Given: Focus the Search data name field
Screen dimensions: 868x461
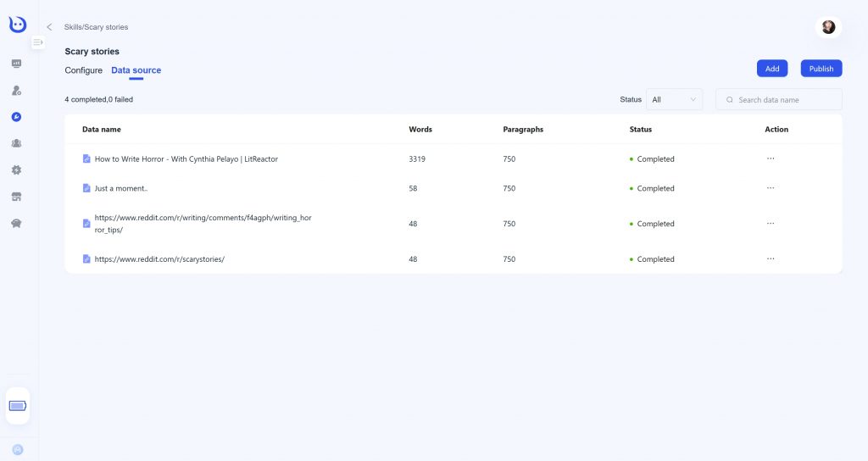Looking at the screenshot, I should (779, 100).
